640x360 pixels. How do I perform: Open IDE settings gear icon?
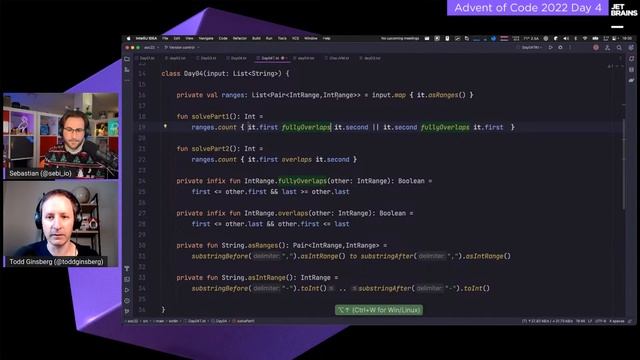631,48
